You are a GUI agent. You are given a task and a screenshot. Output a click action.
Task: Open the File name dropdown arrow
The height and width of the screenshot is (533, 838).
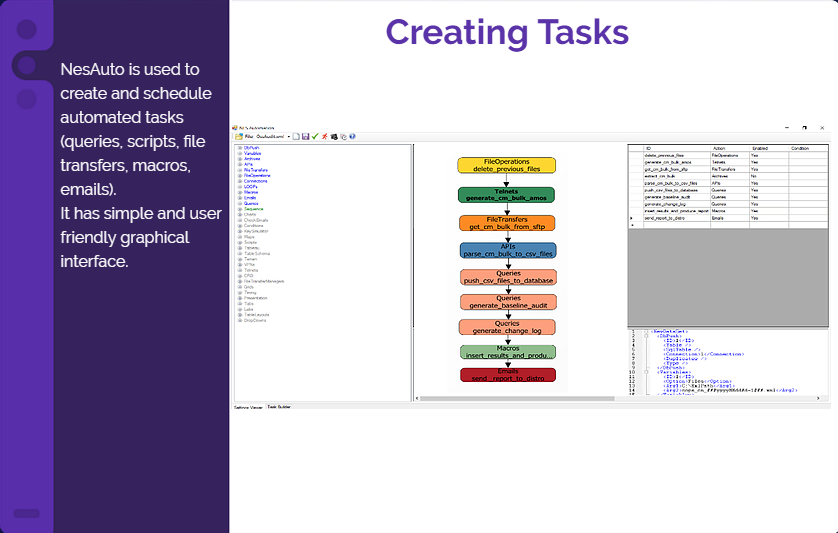(289, 137)
